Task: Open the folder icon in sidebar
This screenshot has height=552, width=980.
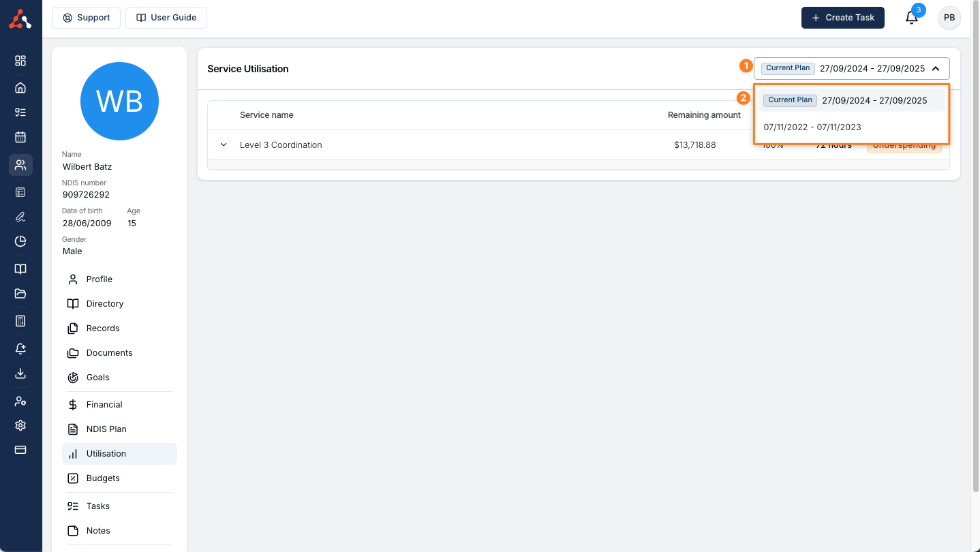Action: [20, 294]
